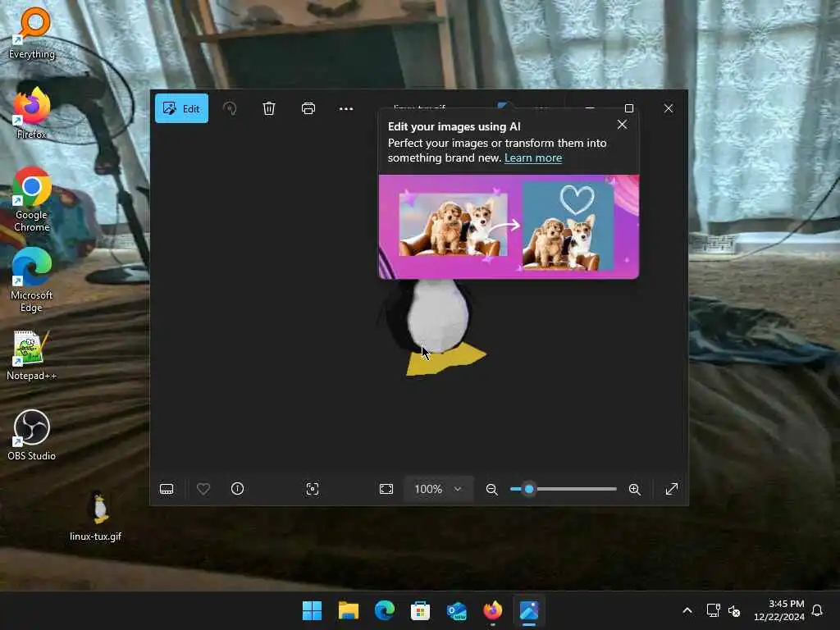This screenshot has height=630, width=840.
Task: Zoom out with the minus magnifier
Action: 491,489
